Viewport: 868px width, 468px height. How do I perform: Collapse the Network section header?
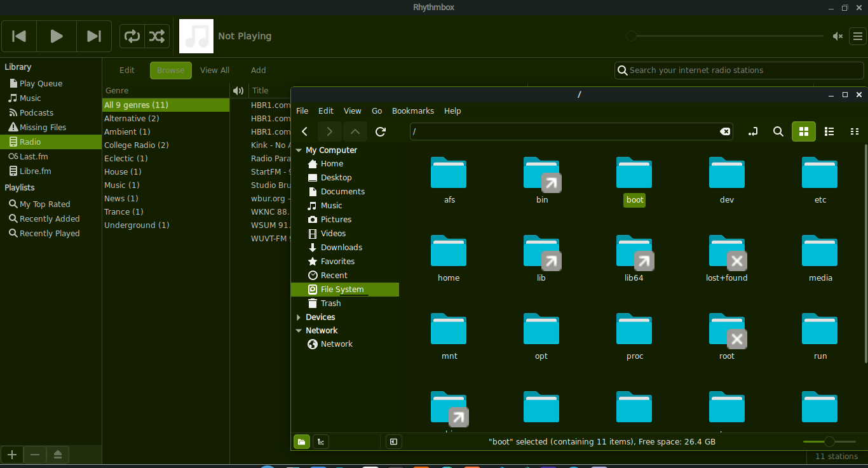click(299, 331)
